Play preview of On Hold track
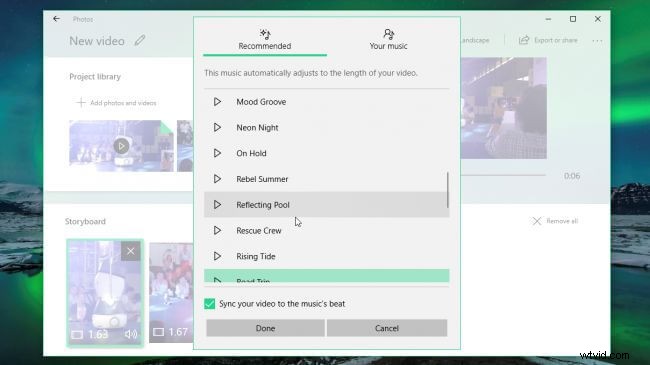Screen dimensions: 650x365 (x=217, y=153)
